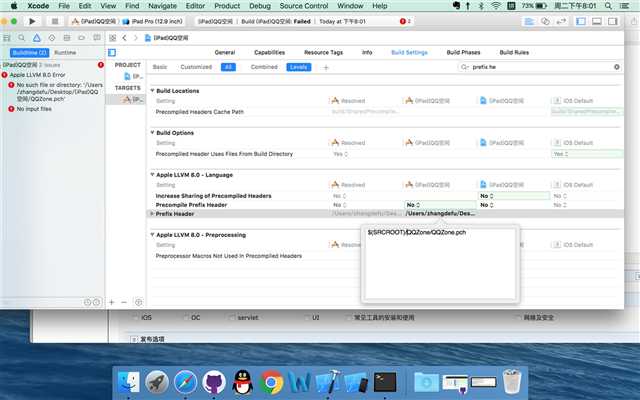Switch to the General tab
640x400 pixels.
point(225,52)
